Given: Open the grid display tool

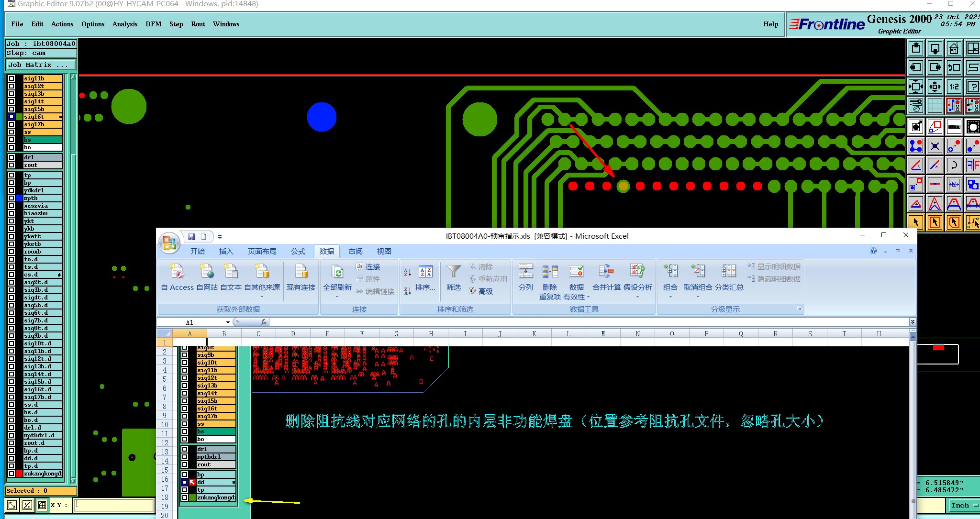Looking at the screenshot, I should [x=935, y=106].
